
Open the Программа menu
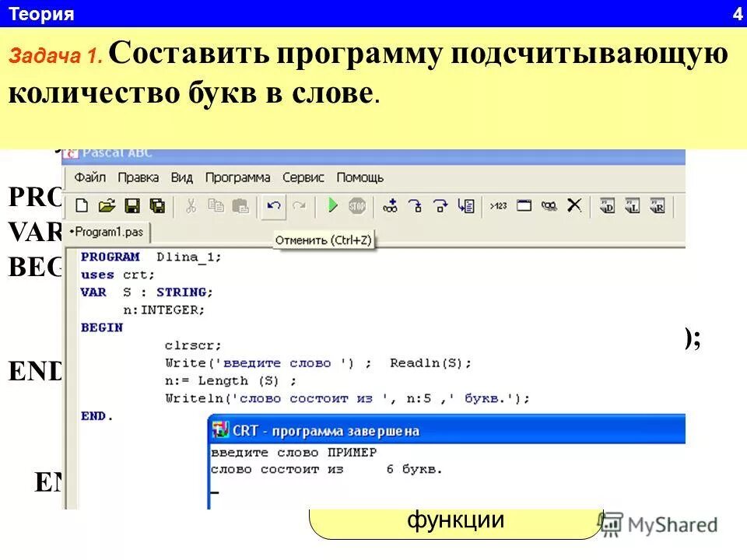click(240, 177)
